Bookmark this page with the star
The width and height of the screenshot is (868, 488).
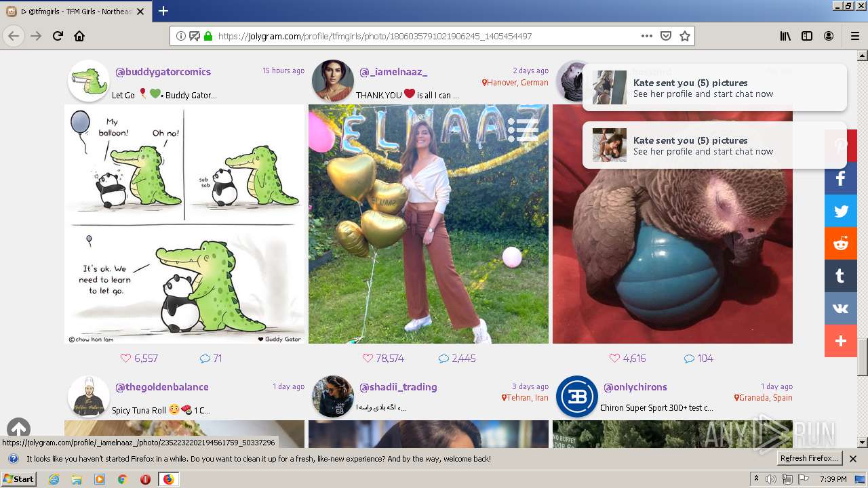pyautogui.click(x=685, y=36)
